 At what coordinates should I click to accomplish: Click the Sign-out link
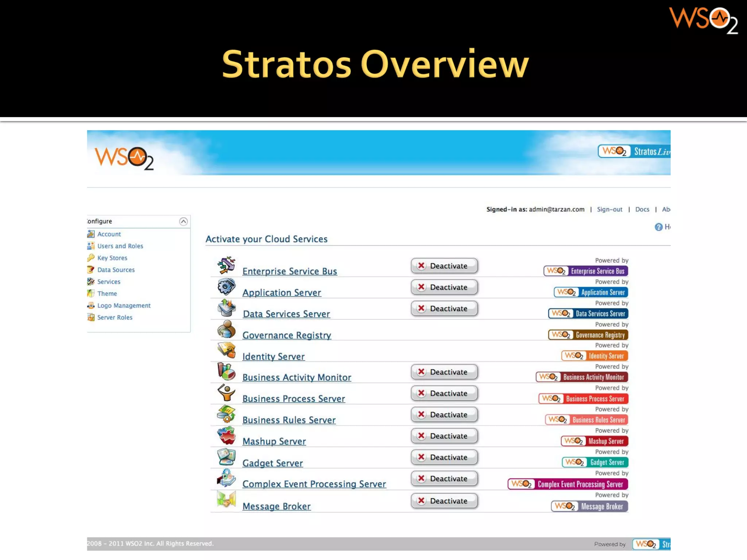[609, 209]
